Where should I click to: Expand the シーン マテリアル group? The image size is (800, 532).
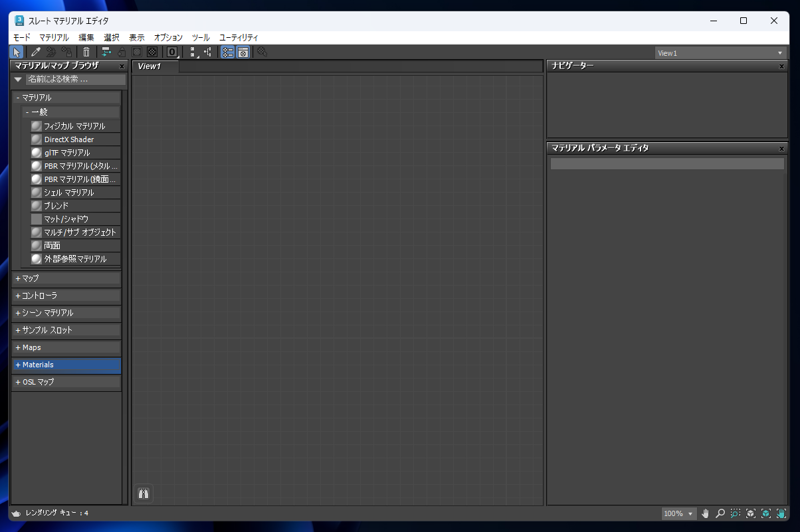click(66, 313)
